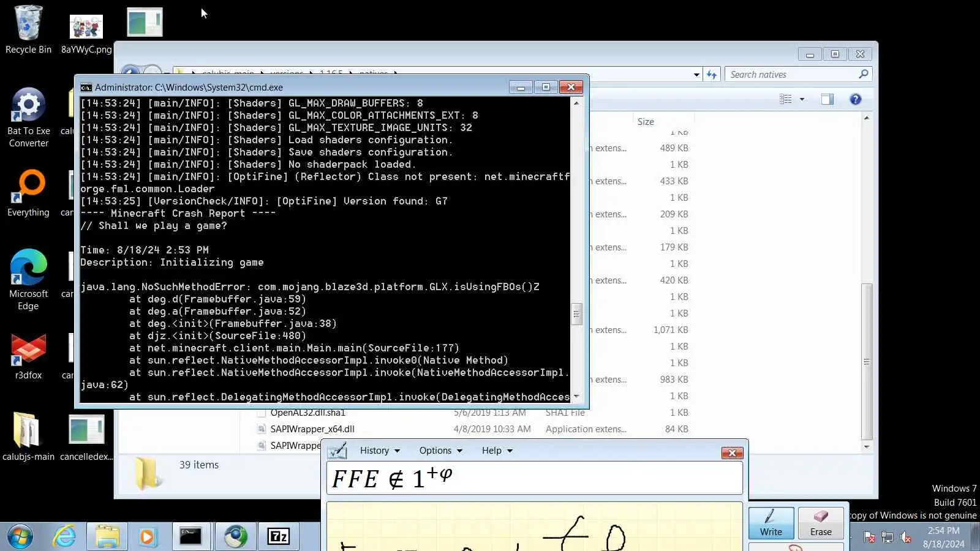
Task: Click the 179 KB size cell
Action: click(x=674, y=247)
